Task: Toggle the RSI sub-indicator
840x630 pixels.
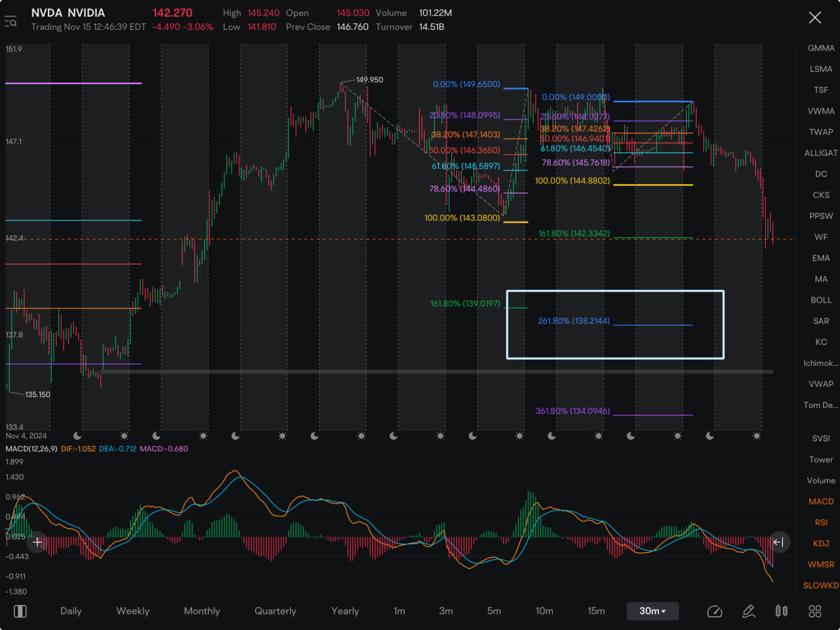Action: tap(821, 522)
